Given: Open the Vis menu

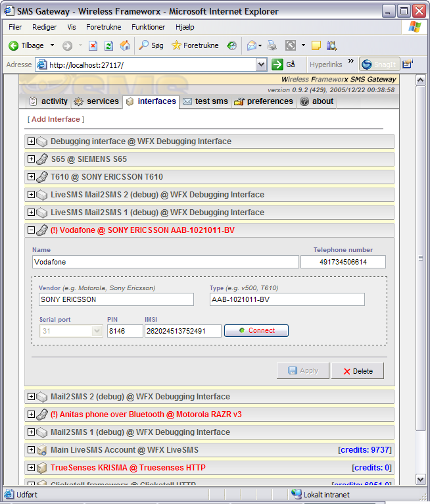Looking at the screenshot, I should point(72,27).
